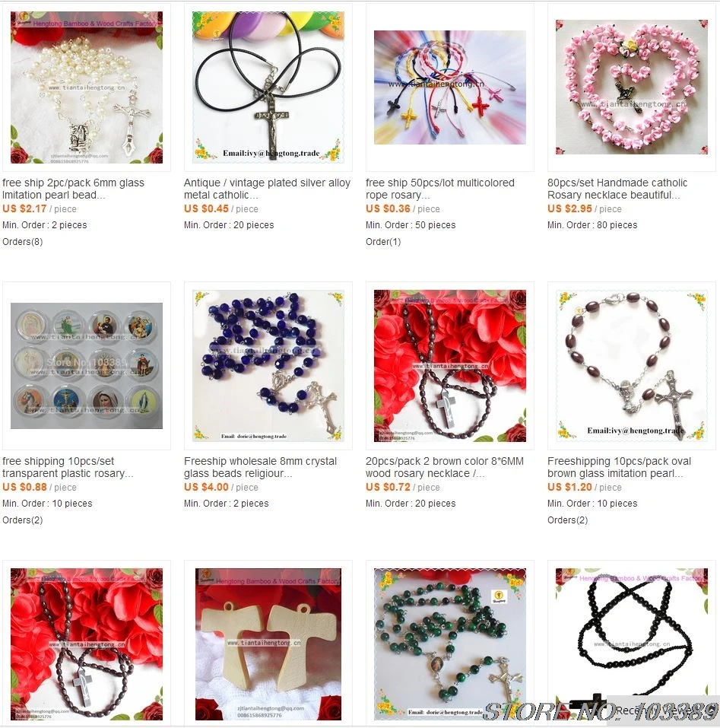The width and height of the screenshot is (720, 728).
Task: Select the transparent plastic rosary boxes picture
Action: pyautogui.click(x=87, y=366)
